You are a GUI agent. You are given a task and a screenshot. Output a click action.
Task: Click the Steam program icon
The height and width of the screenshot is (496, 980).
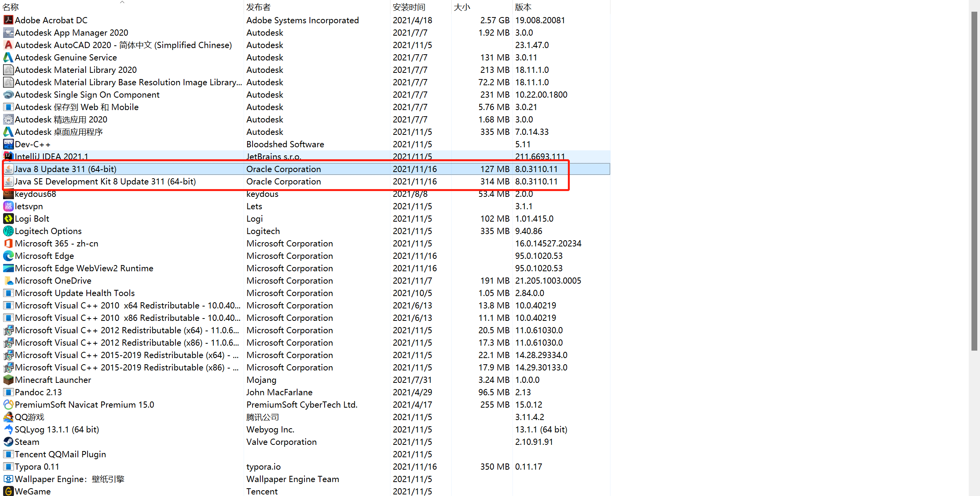coord(8,442)
